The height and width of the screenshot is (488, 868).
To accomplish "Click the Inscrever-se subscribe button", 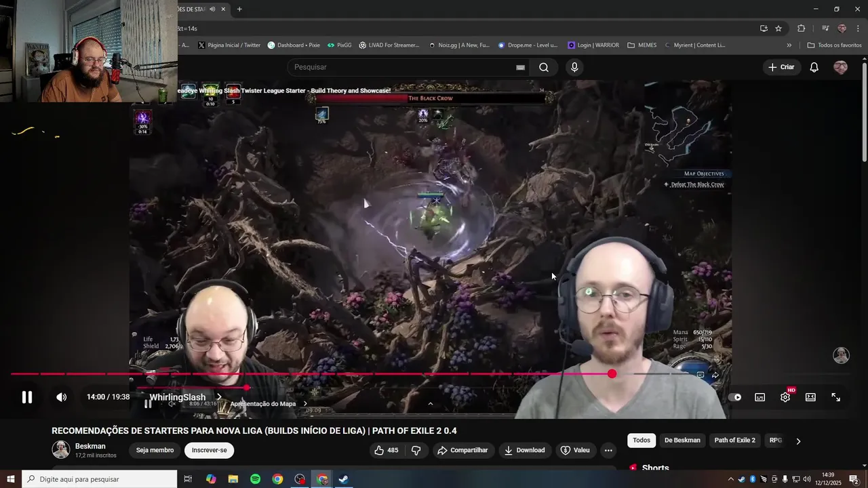I will click(x=209, y=450).
